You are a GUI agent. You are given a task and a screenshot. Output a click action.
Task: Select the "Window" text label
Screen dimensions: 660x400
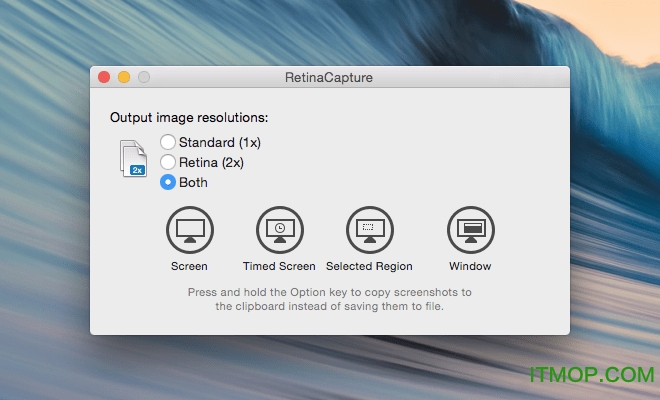click(x=469, y=266)
